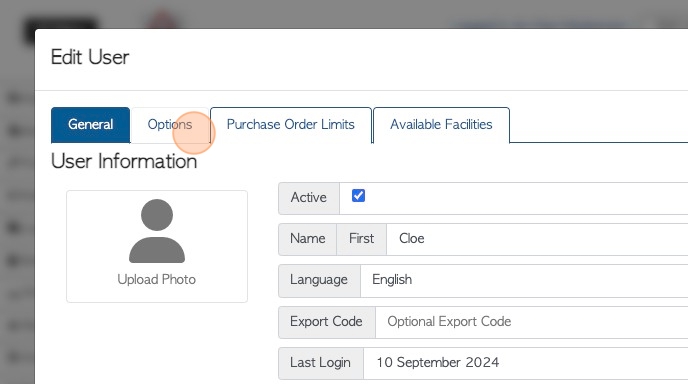Screen dimensions: 688x384
Task: Click the Upload Photo caption text
Action: 157,280
